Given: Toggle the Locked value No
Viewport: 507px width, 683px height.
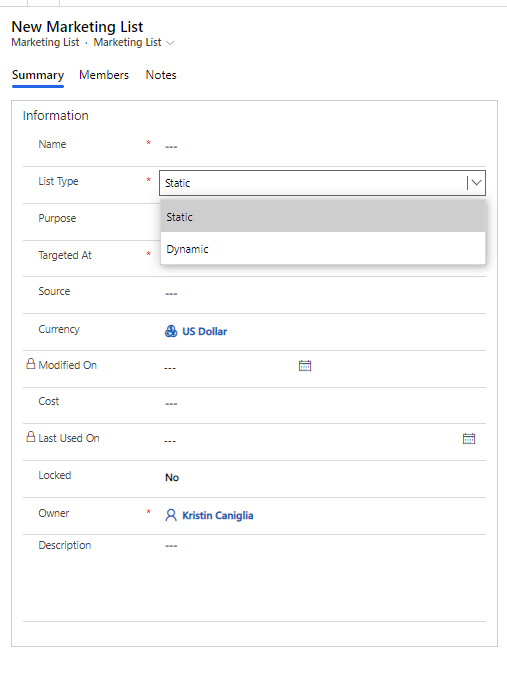Looking at the screenshot, I should 172,477.
